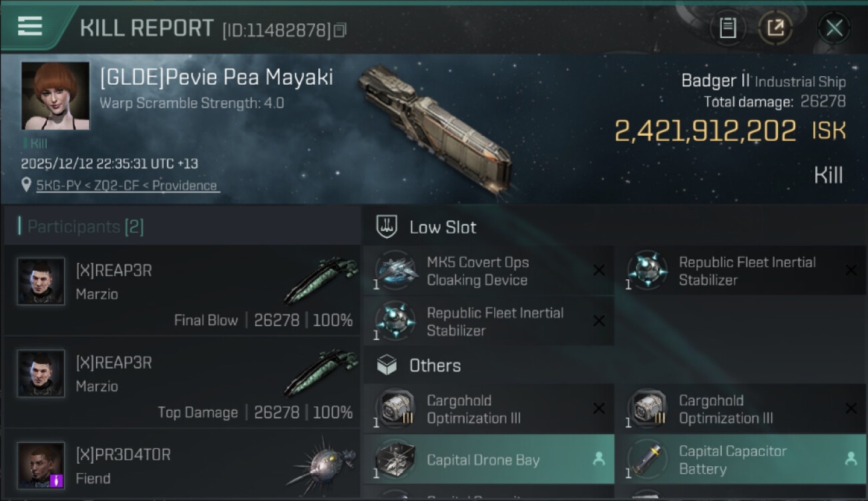Close the Kill Report window
This screenshot has width=868, height=501.
click(834, 28)
